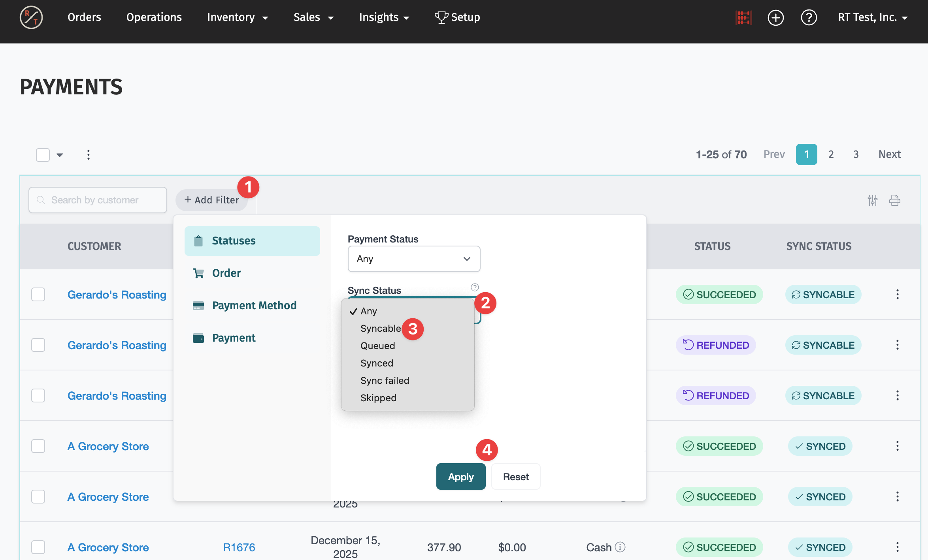Viewport: 928px width, 560px height.
Task: Open order link R1676
Action: click(x=239, y=547)
